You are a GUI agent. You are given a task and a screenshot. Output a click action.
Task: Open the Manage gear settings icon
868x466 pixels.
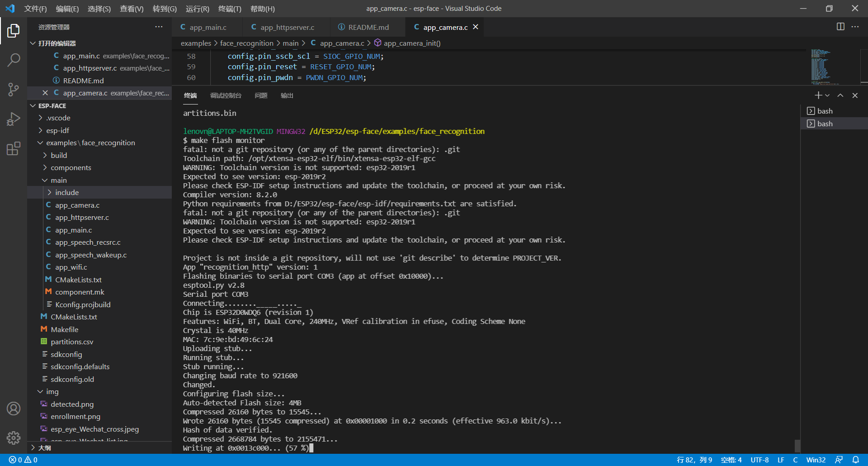[14, 437]
